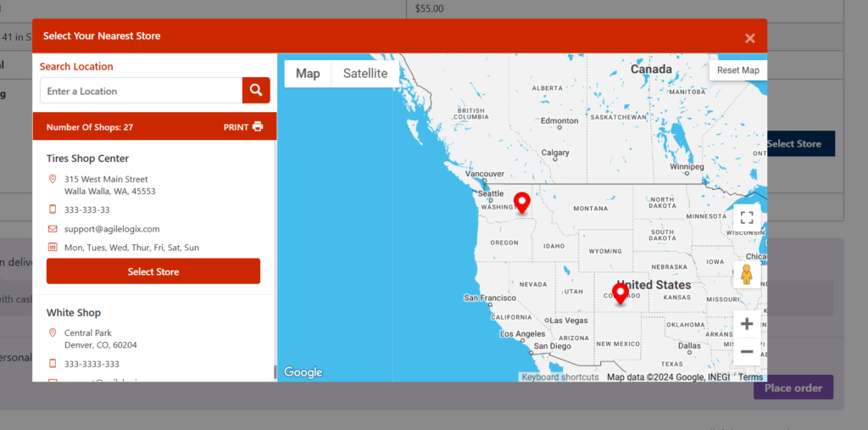Image resolution: width=868 pixels, height=430 pixels.
Task: Click the Enter a Location search field
Action: point(142,90)
